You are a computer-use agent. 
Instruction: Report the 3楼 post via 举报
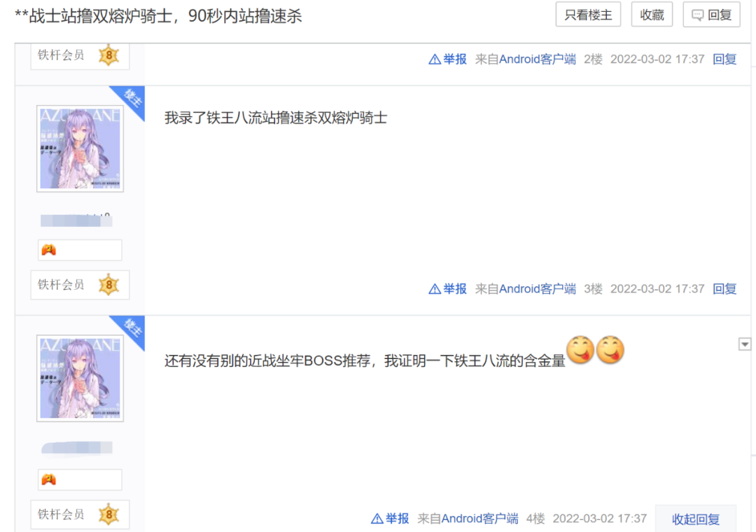click(x=447, y=289)
